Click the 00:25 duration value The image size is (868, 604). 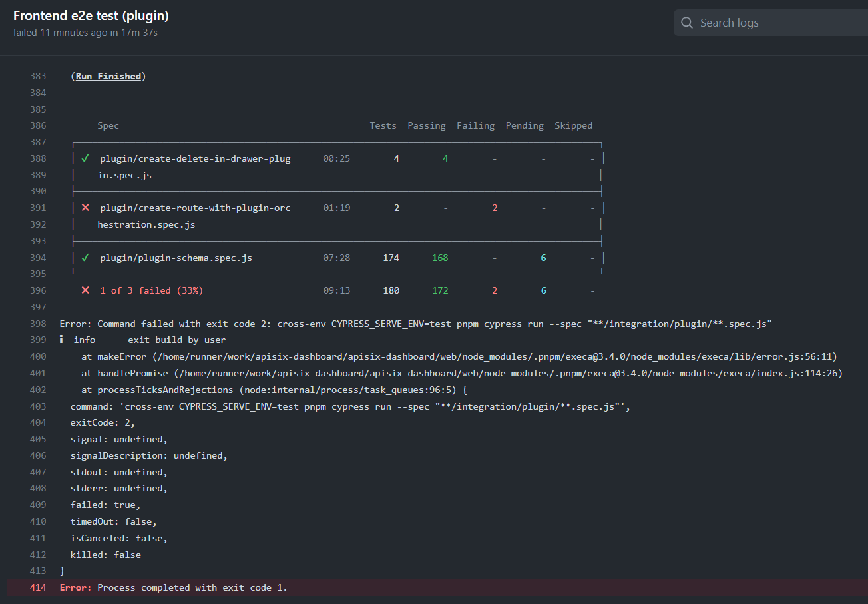[x=337, y=158]
